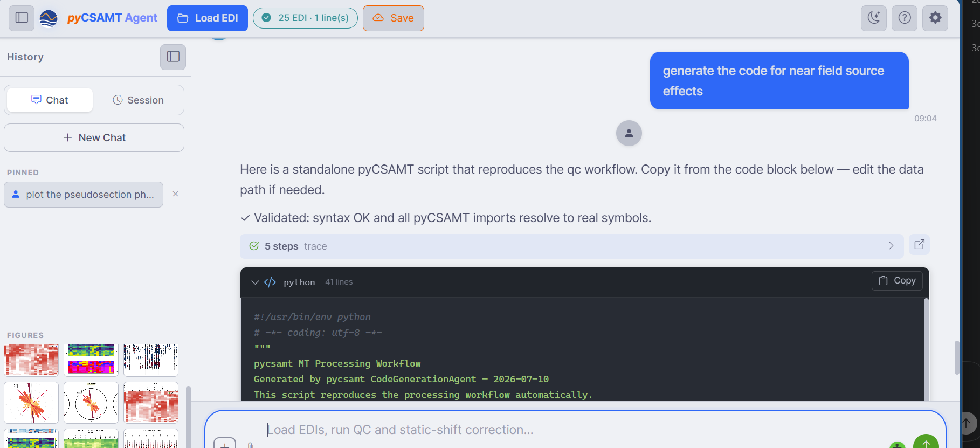Open pinned chat 'plot the pseudosection ph...'
This screenshot has width=980, height=448.
pyautogui.click(x=84, y=195)
